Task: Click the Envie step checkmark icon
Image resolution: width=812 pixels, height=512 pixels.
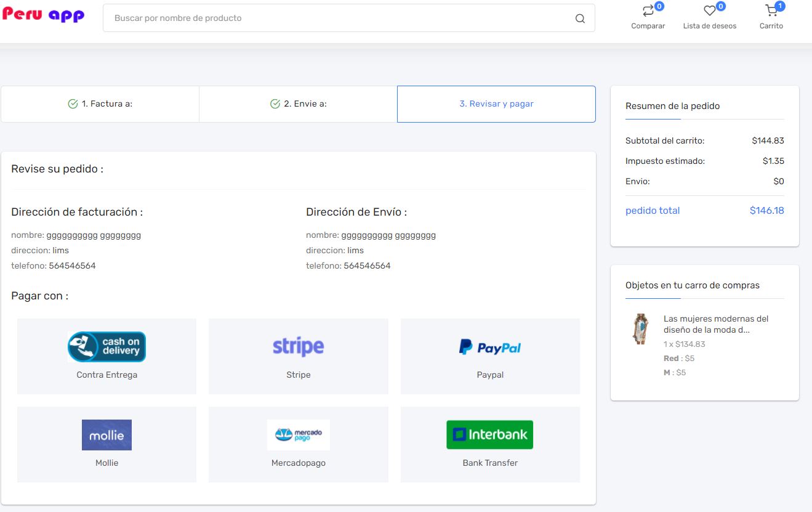Action: pos(275,104)
